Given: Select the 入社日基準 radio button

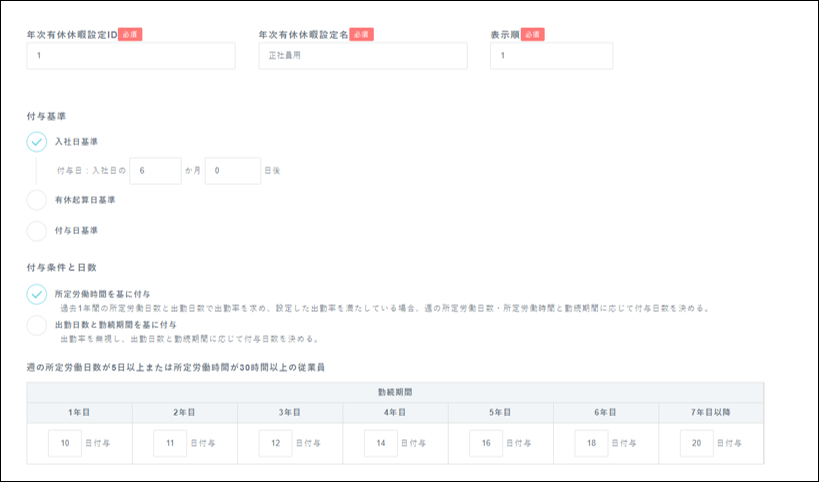Looking at the screenshot, I should [37, 142].
